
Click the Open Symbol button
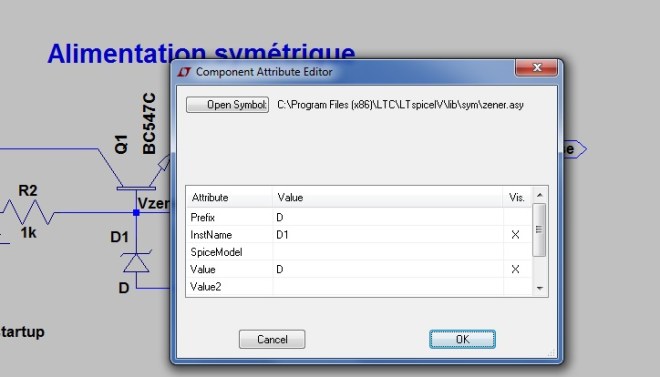227,105
